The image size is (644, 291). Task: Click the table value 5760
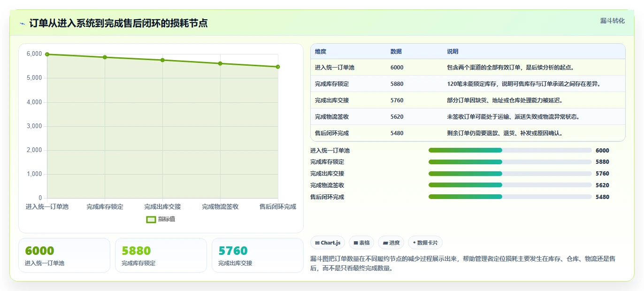pos(397,100)
